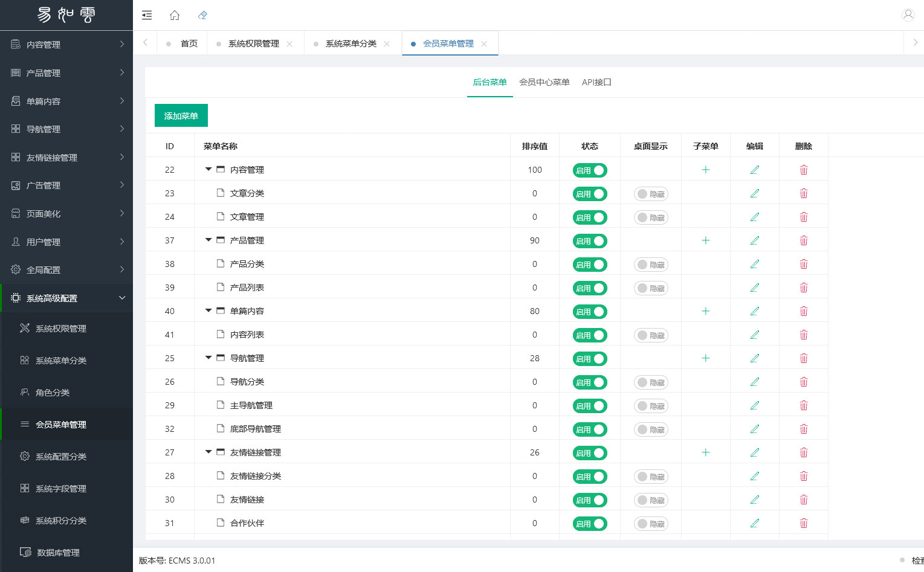Disable the 产品管理 status switch
The height and width of the screenshot is (572, 924).
point(590,241)
